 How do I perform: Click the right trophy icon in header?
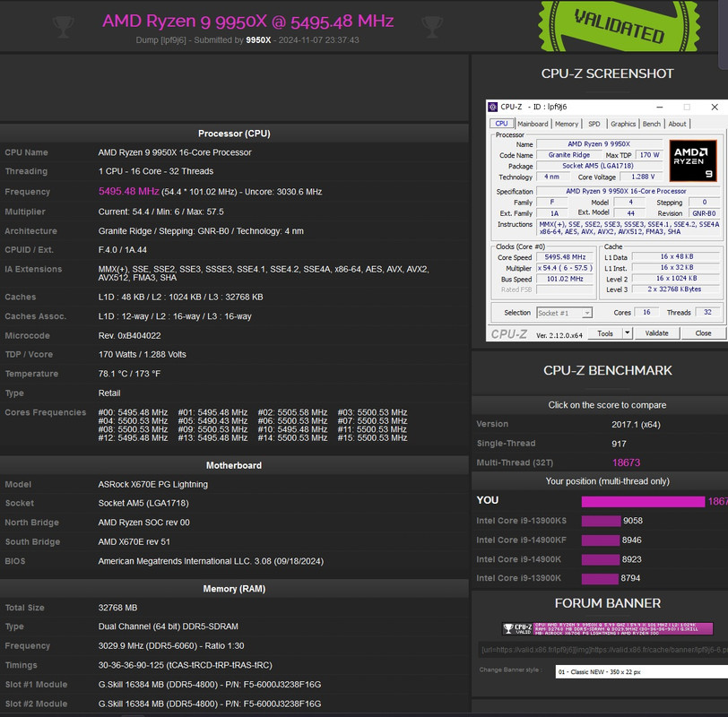(432, 26)
